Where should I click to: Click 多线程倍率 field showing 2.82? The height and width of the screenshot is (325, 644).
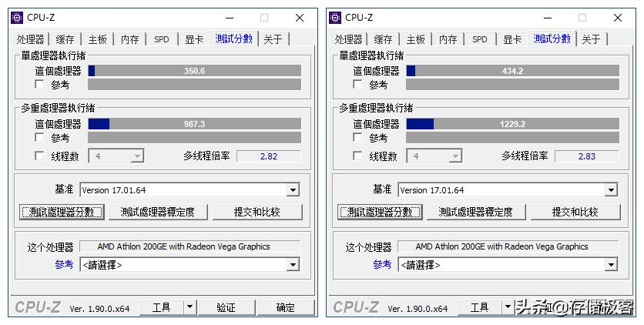coord(269,156)
